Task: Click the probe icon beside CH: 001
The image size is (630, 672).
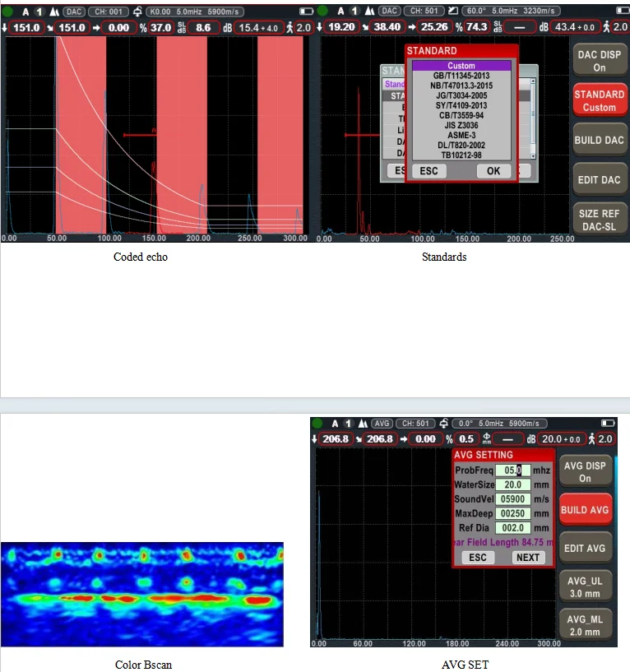Action: [137, 12]
